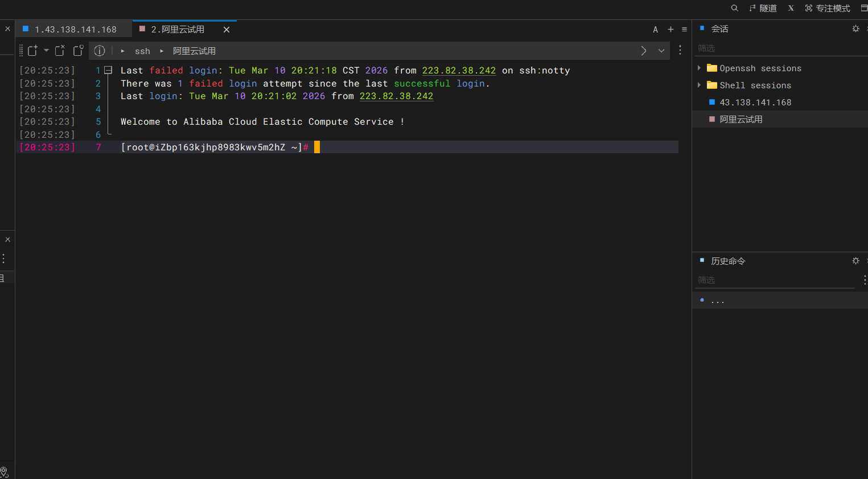Click the session info circle icon
This screenshot has width=868, height=479.
click(100, 51)
